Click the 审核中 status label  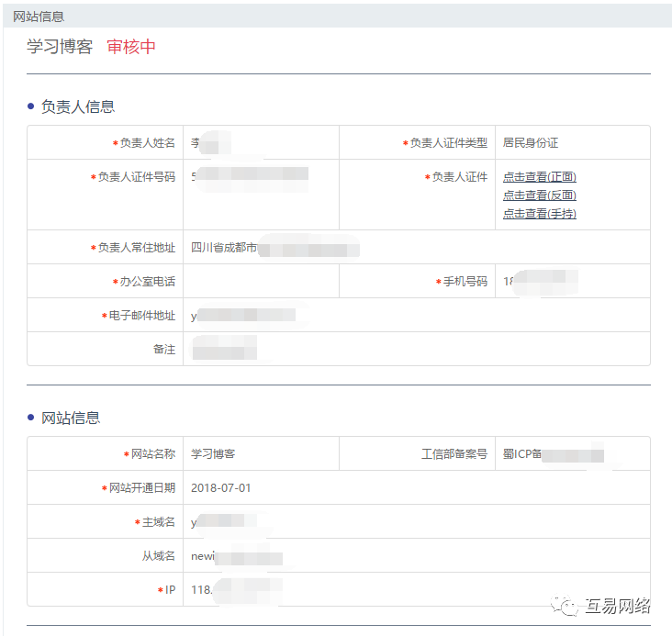pos(130,47)
